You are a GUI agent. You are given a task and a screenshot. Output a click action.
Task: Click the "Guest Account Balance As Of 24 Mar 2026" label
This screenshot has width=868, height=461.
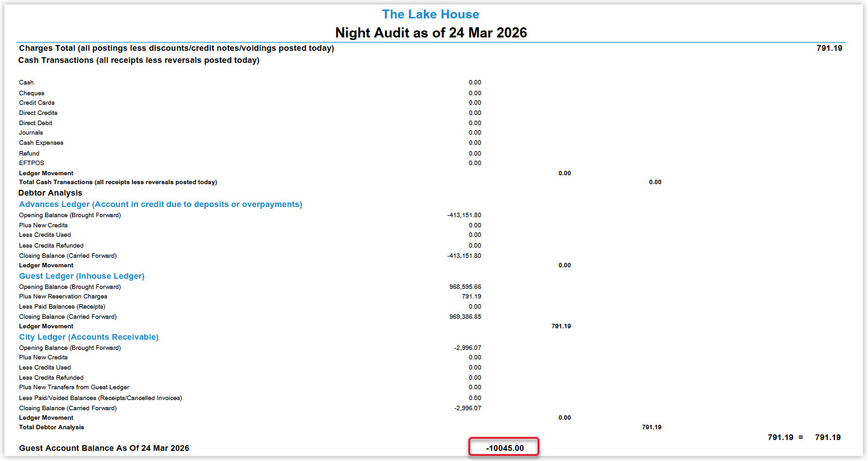[x=104, y=448]
